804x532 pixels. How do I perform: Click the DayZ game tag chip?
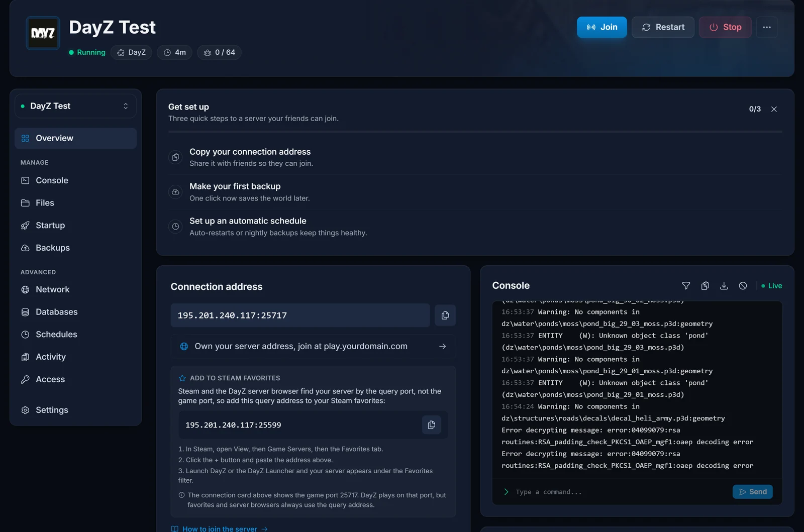[x=131, y=52]
